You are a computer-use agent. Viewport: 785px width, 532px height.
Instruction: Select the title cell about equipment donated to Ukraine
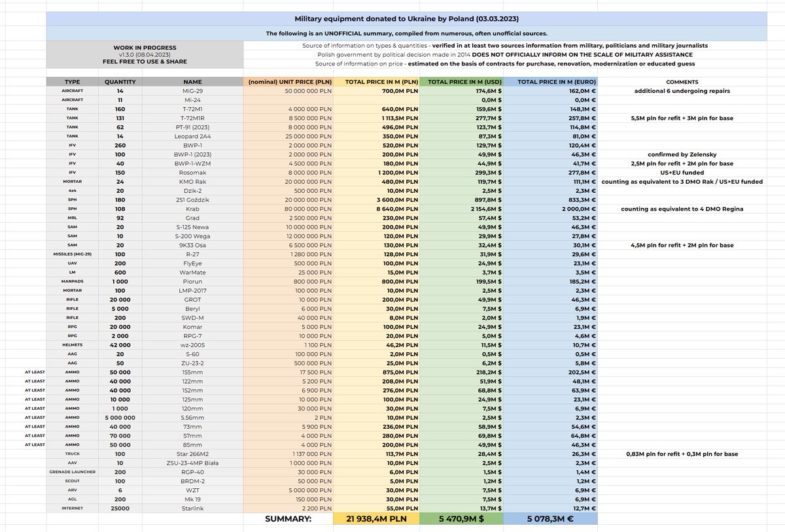tap(406, 18)
